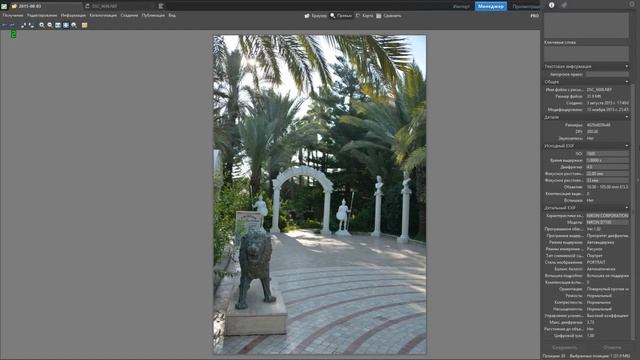Switch to Карта view mode
This screenshot has height=360, width=640.
(x=364, y=16)
